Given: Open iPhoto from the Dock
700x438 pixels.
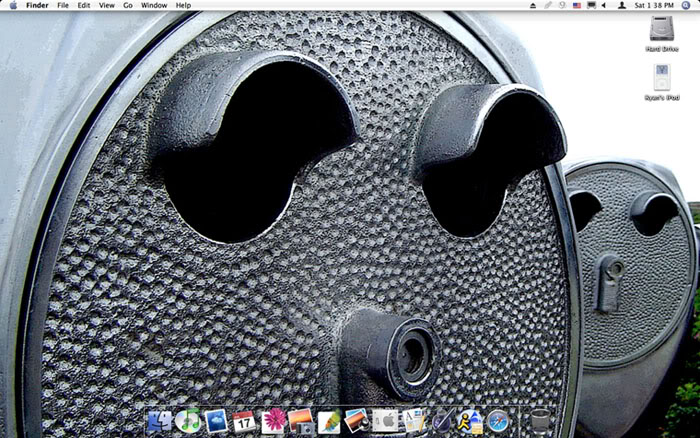Looking at the screenshot, I should pos(301,421).
